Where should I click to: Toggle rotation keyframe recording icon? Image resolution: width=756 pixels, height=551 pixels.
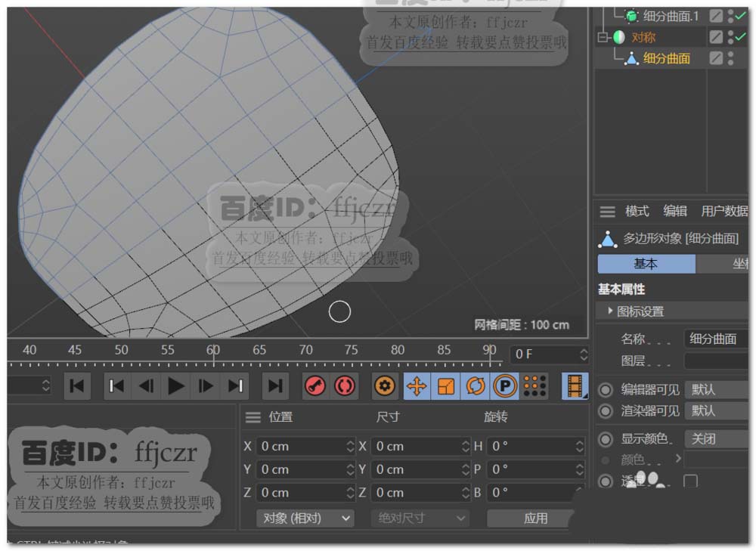pyautogui.click(x=476, y=386)
